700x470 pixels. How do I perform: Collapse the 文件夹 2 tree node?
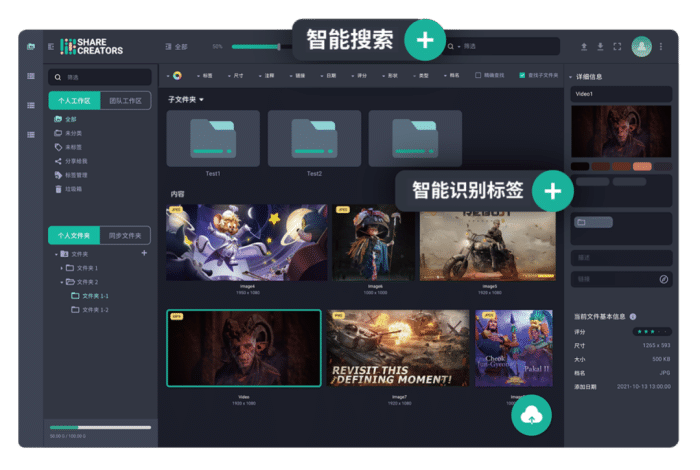[61, 282]
